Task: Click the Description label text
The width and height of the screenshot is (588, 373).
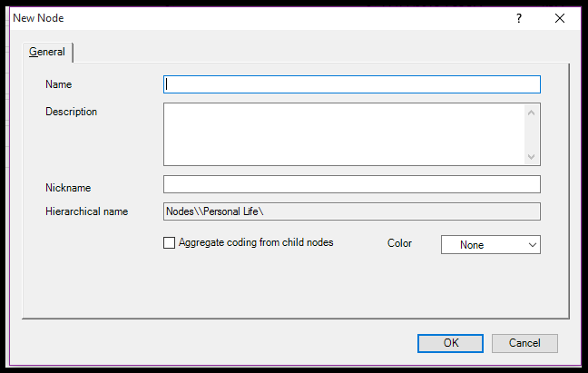Action: (71, 112)
